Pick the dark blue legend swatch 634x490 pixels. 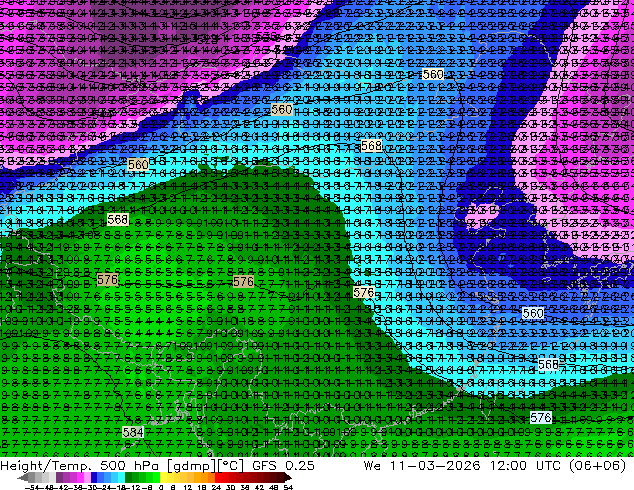[x=94, y=477]
